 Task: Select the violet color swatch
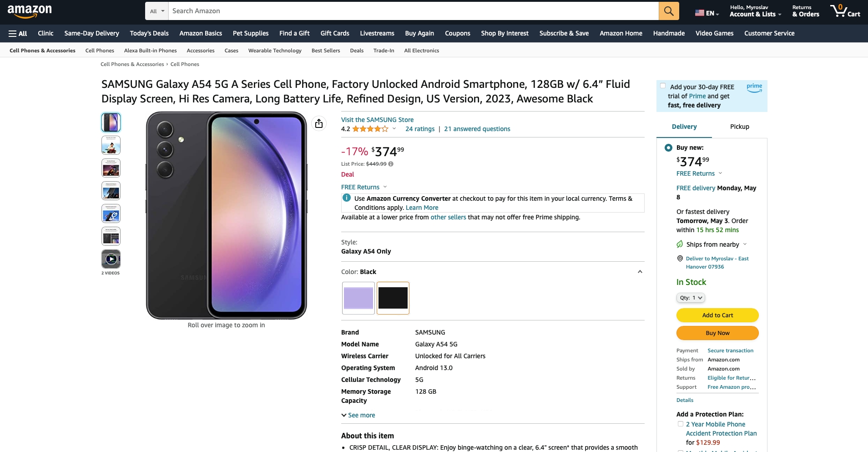(x=358, y=298)
